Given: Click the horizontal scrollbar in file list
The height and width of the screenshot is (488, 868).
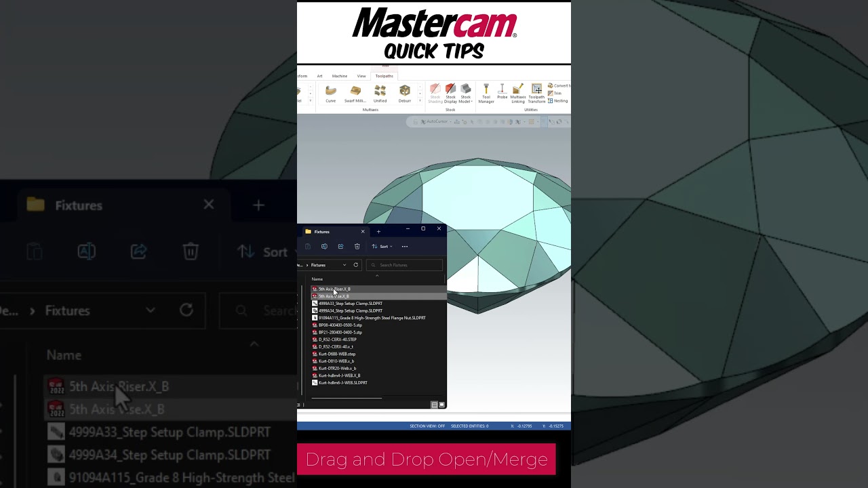Looking at the screenshot, I should [346, 398].
